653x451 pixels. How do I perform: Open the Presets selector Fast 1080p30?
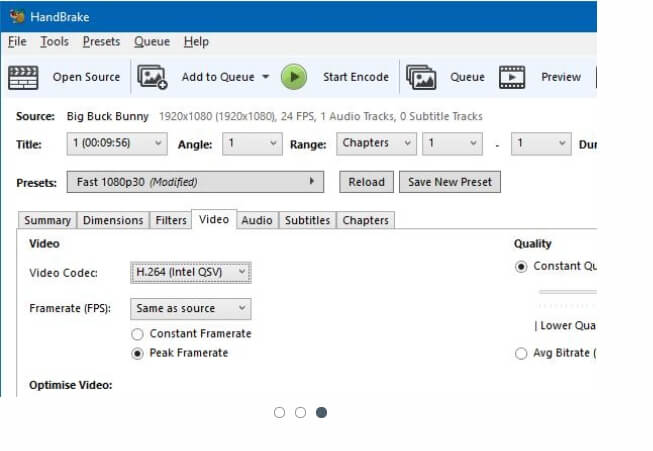coord(195,182)
